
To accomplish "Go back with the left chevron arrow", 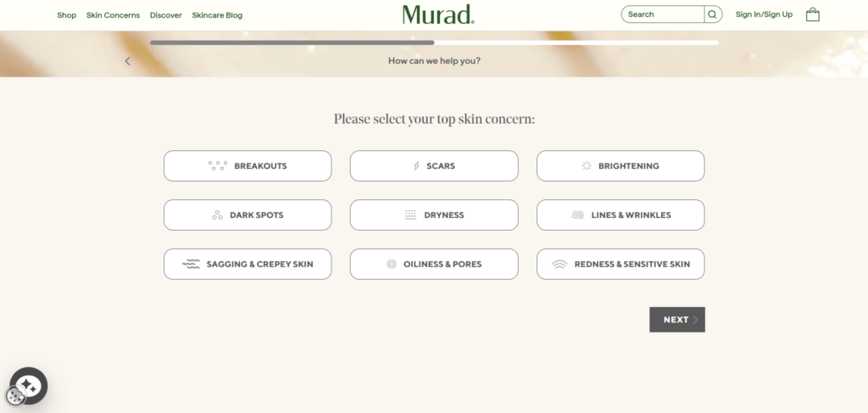I will [x=127, y=61].
